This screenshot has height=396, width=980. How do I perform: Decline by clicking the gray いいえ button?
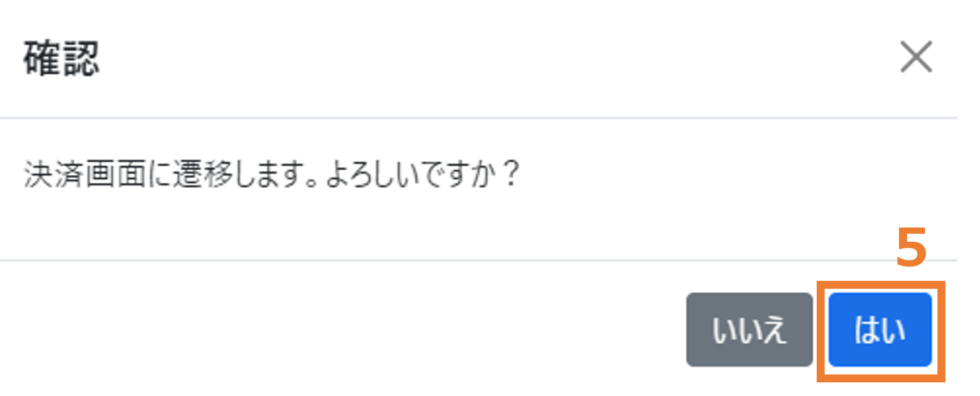click(x=749, y=330)
